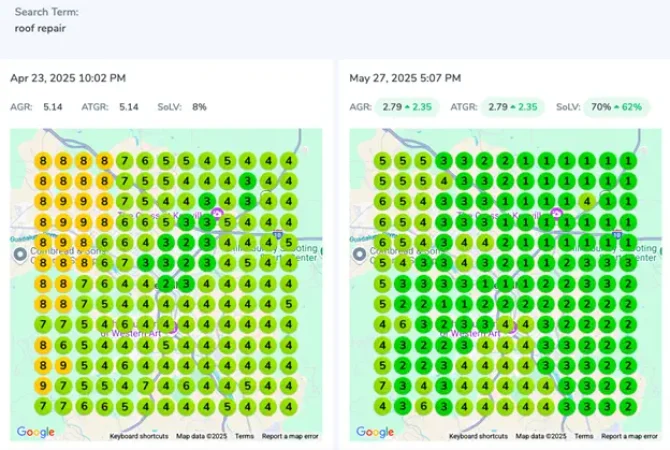The width and height of the screenshot is (670, 450).
Task: Click the Google logo on the May map
Action: point(375,432)
